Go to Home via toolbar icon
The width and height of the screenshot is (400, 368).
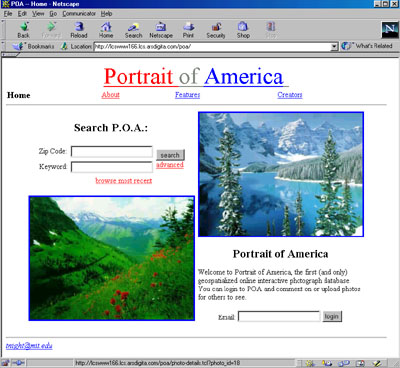[106, 27]
